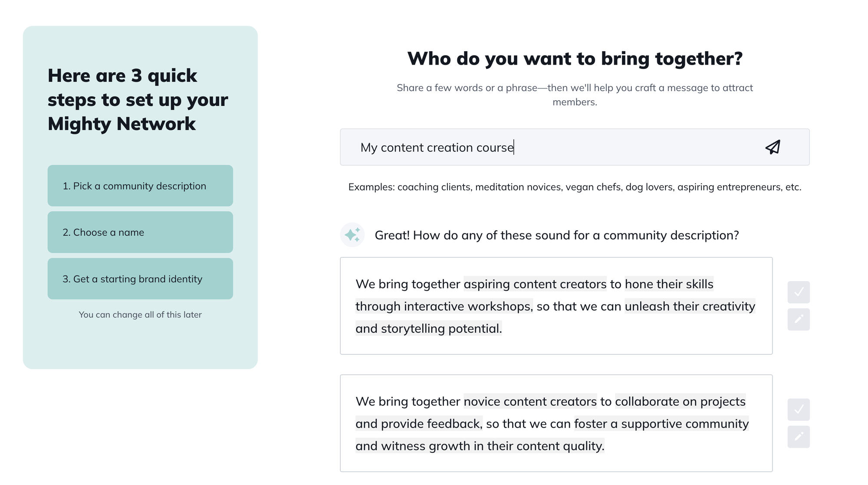This screenshot has height=485, width=868.
Task: Click highlighted phrase novice content creators
Action: click(x=530, y=402)
